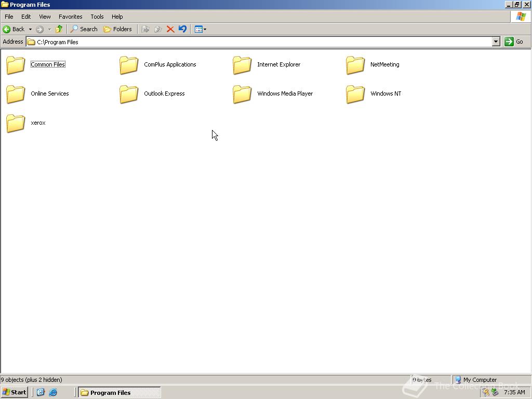
Task: Click the Go button
Action: (x=514, y=42)
